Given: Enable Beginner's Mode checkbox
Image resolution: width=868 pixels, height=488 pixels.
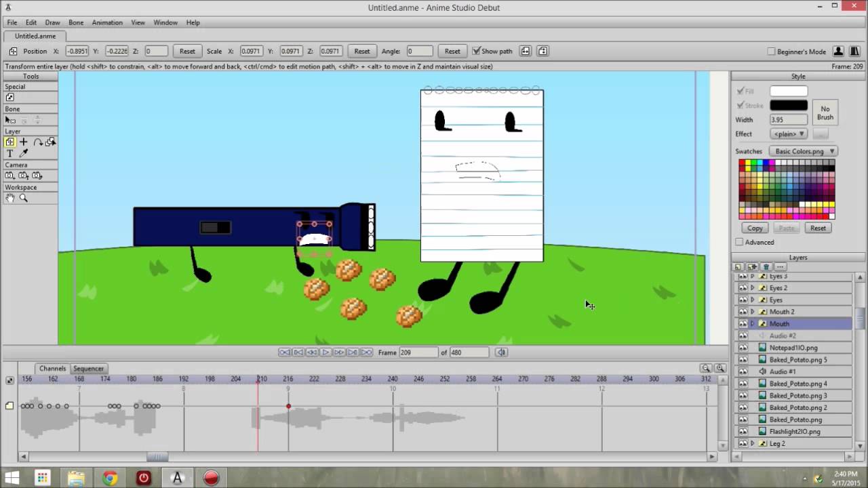Looking at the screenshot, I should coord(771,52).
